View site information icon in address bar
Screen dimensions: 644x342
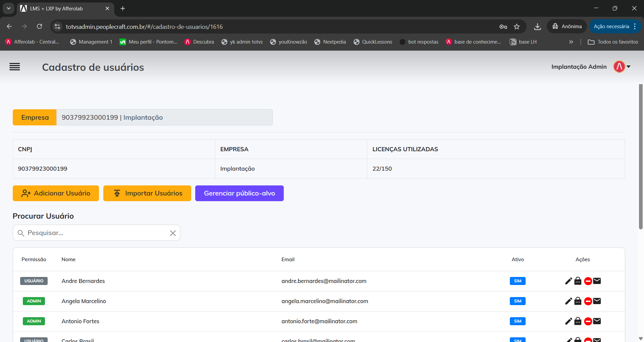57,26
